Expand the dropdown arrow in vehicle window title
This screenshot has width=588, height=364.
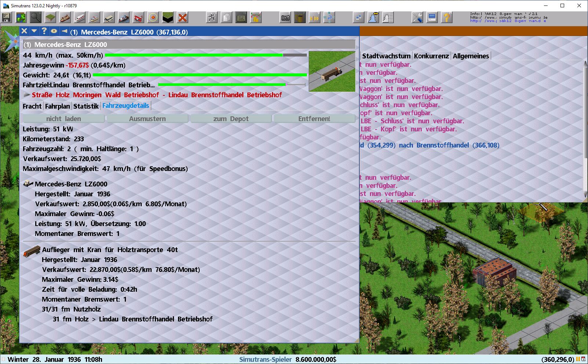[x=34, y=31]
